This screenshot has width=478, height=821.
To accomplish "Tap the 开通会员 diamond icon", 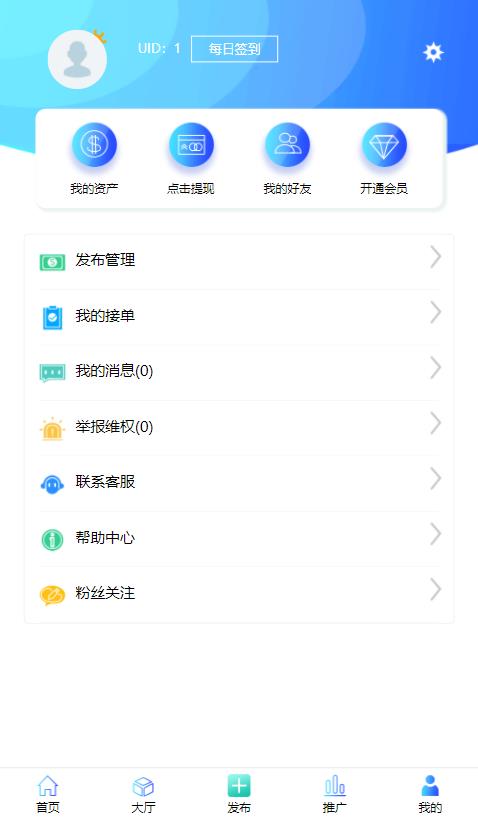I will (x=384, y=145).
